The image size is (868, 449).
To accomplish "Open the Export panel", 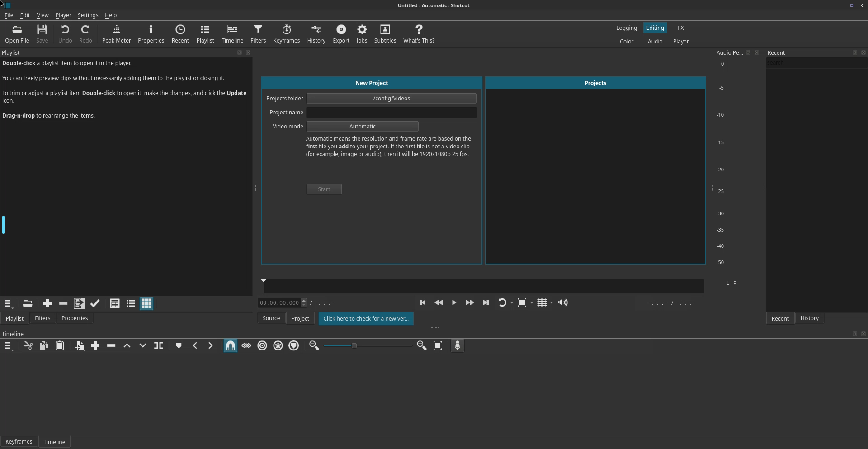I will (x=341, y=34).
